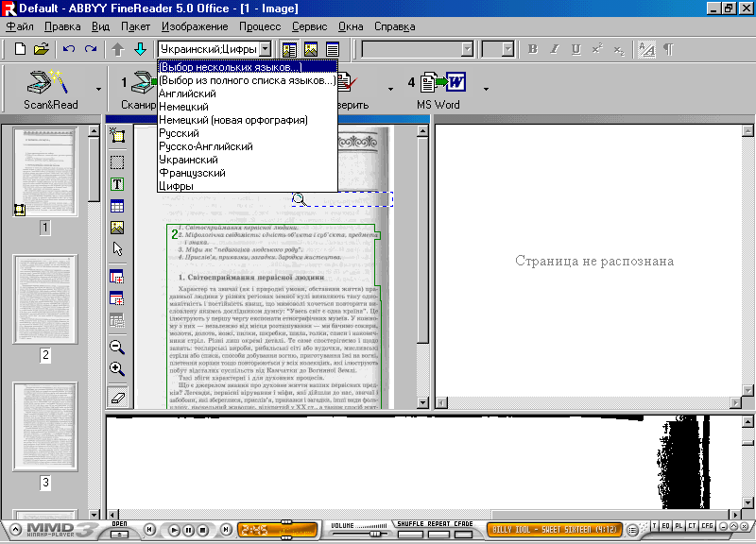Viewport: 756px width, 544px height.
Task: Toggle the Text window view button
Action: coord(333,49)
